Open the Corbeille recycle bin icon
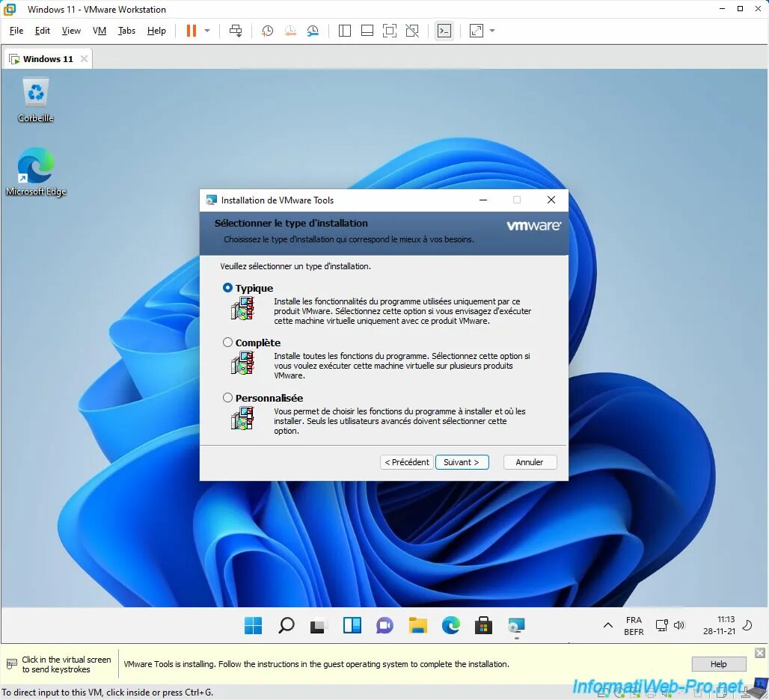The width and height of the screenshot is (769, 700). (35, 100)
